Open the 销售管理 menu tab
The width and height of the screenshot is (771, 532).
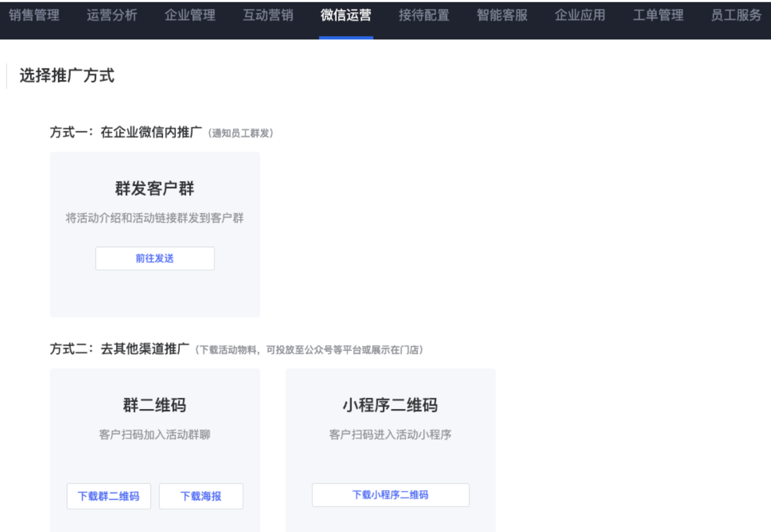[34, 16]
